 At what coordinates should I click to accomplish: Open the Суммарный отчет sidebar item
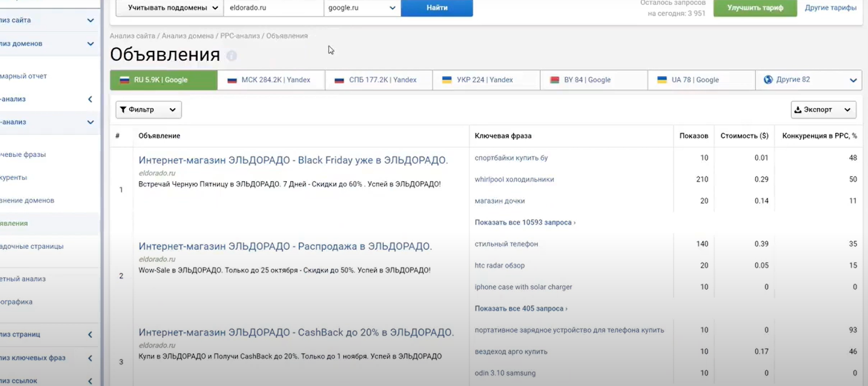[23, 77]
